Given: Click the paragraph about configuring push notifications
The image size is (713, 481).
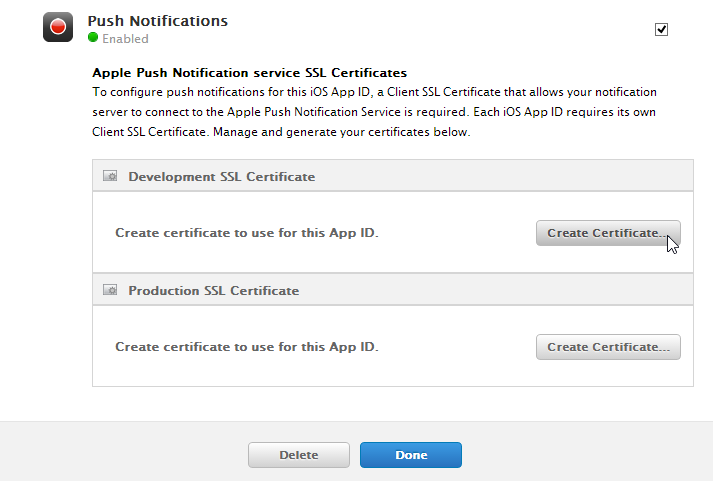Looking at the screenshot, I should point(374,112).
